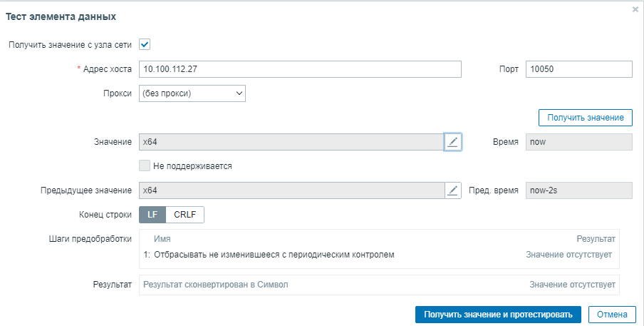This screenshot has height=326, width=644.
Task: Click the Время field showing now
Action: [578, 142]
